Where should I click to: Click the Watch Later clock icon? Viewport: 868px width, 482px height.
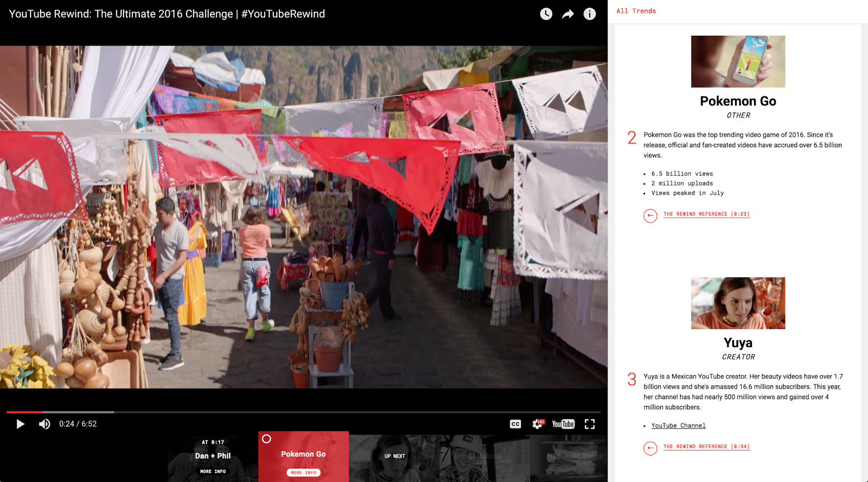[x=546, y=14]
